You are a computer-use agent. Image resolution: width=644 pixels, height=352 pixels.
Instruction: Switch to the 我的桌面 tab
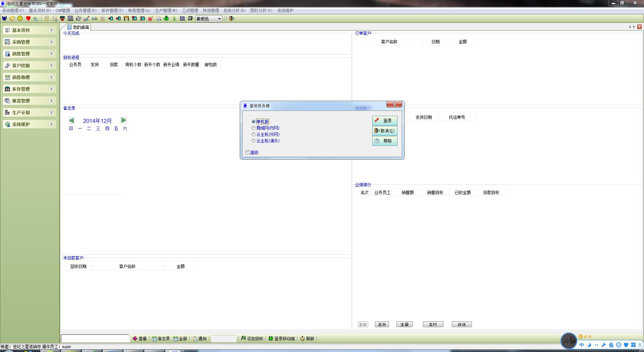click(x=78, y=27)
